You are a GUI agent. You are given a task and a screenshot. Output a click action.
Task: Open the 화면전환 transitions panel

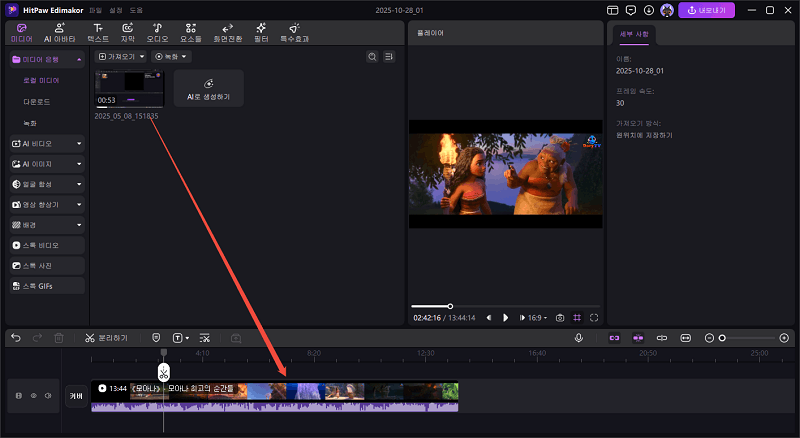point(228,31)
